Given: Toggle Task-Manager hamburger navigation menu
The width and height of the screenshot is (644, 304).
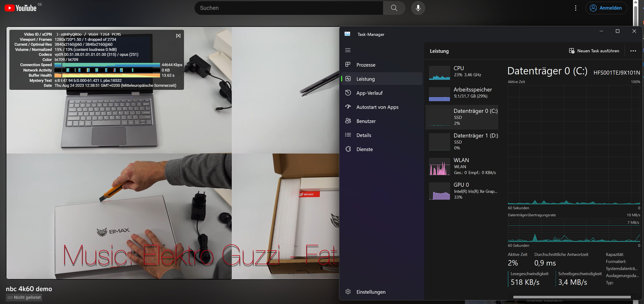Looking at the screenshot, I should (348, 50).
